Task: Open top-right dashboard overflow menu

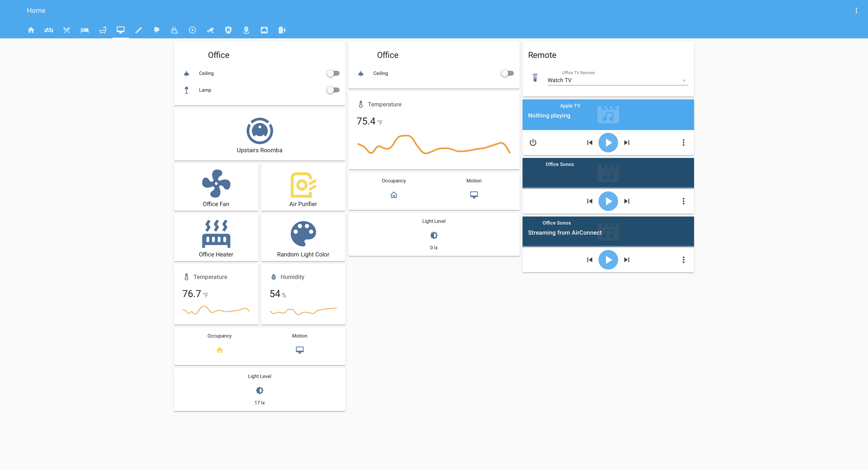Action: (856, 10)
